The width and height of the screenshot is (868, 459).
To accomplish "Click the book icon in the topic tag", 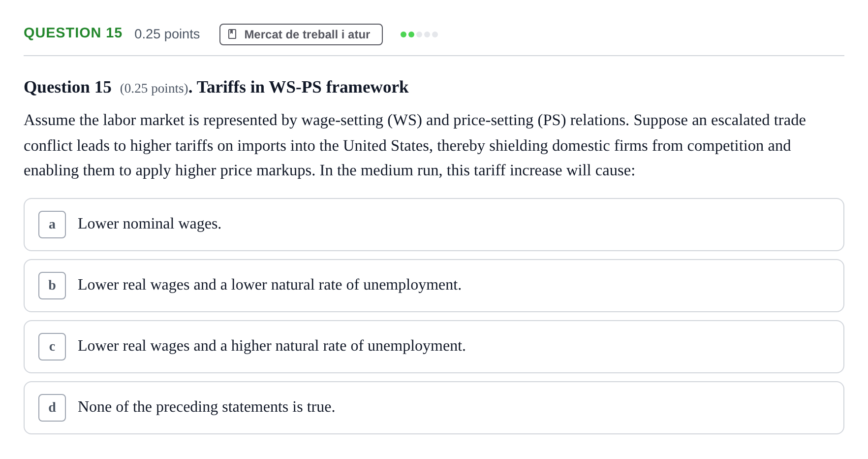I will click(232, 34).
